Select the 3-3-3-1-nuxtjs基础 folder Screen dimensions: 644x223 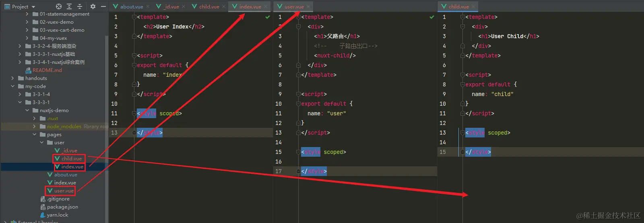click(x=54, y=54)
